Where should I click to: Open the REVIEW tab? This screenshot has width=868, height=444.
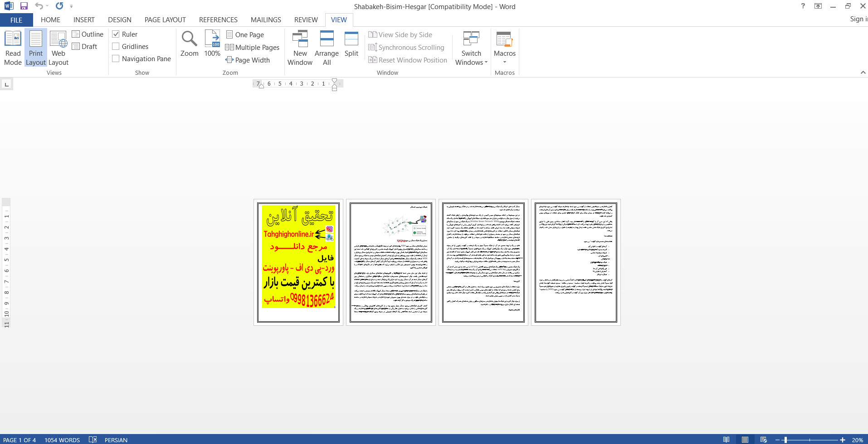point(306,20)
